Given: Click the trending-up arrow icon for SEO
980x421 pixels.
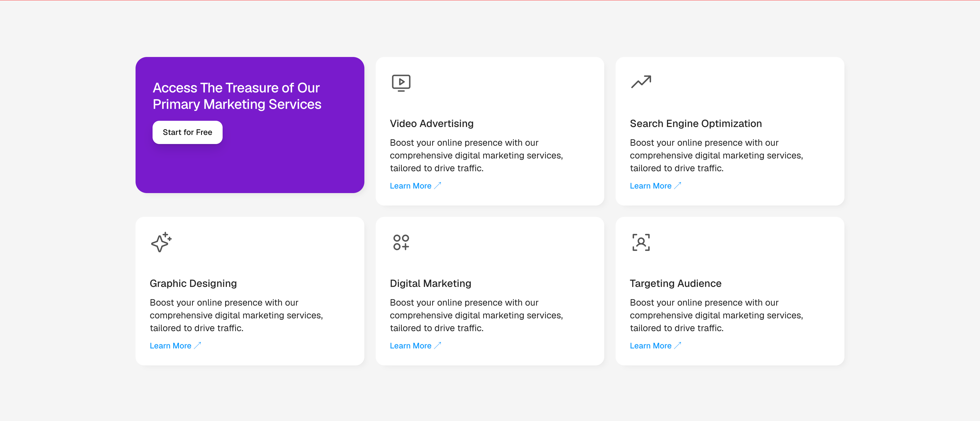Looking at the screenshot, I should pyautogui.click(x=641, y=82).
